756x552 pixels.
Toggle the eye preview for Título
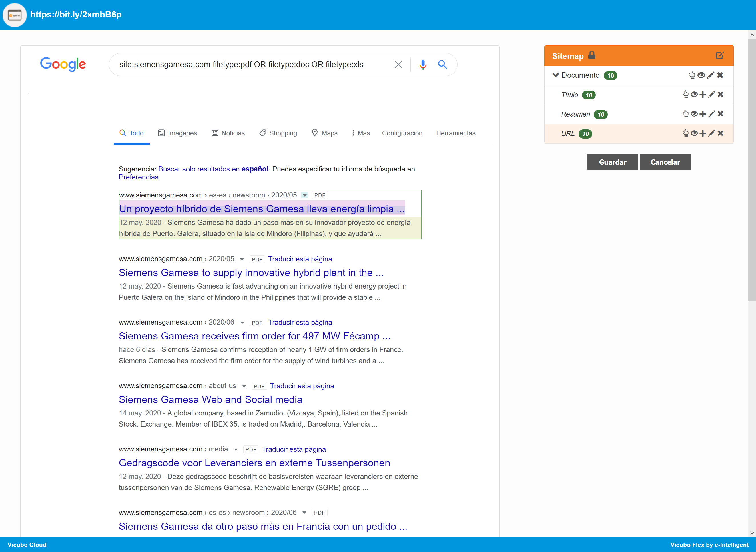click(x=694, y=95)
